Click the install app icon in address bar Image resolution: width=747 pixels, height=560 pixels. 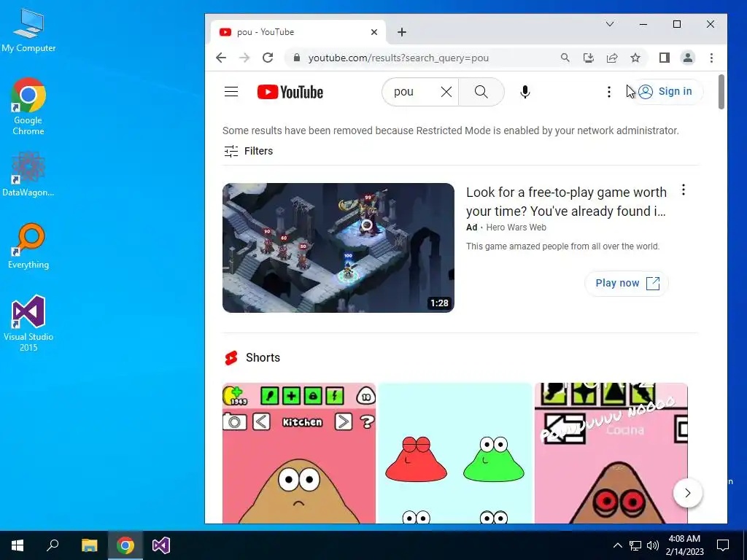(589, 58)
